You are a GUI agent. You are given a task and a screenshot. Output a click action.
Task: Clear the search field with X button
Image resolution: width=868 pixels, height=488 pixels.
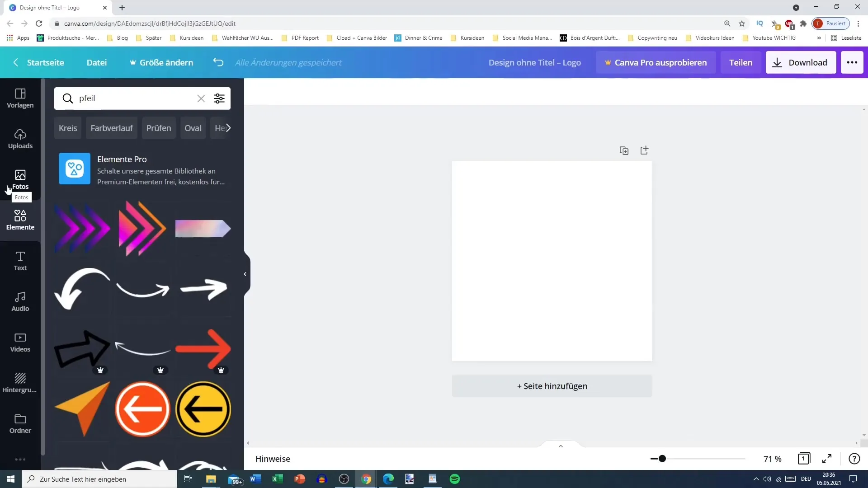201,98
